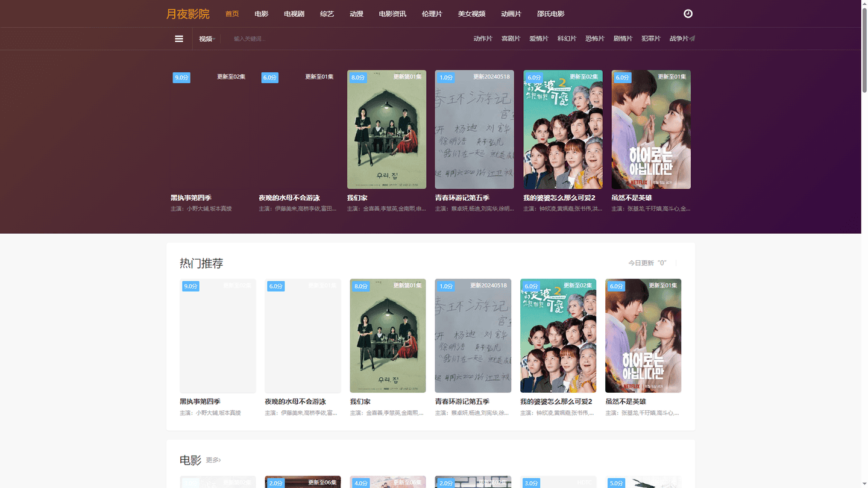The width and height of the screenshot is (868, 488).
Task: Open the 电视剧 nav menu item
Action: click(294, 14)
